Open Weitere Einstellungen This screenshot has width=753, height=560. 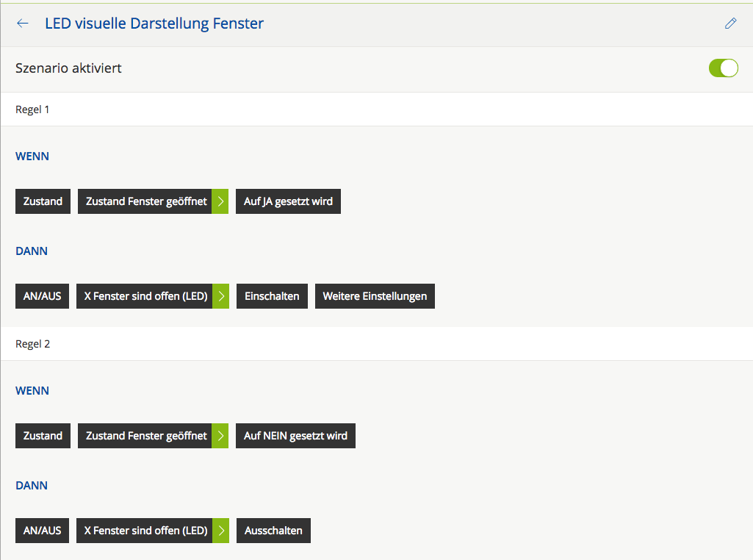pyautogui.click(x=375, y=296)
